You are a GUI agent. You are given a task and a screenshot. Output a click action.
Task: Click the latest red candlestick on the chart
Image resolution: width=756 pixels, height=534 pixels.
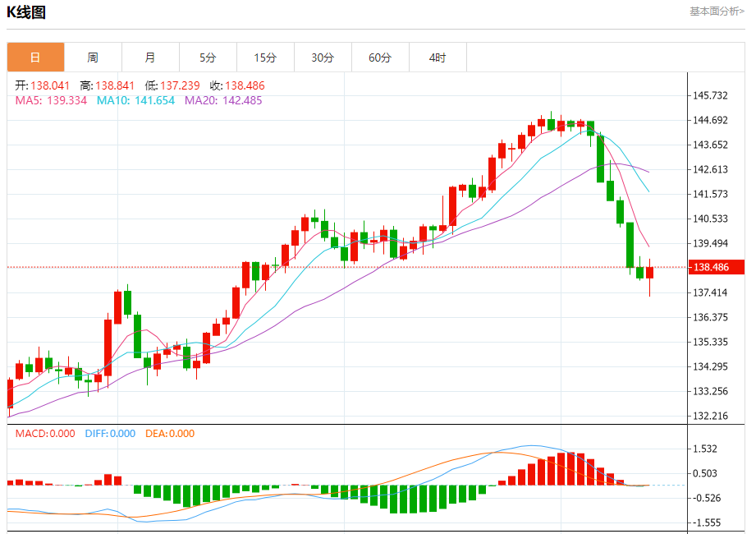(649, 273)
